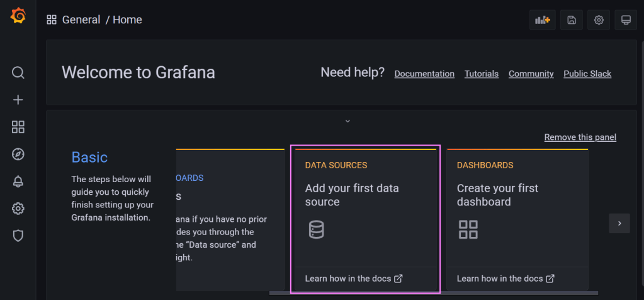Click the Need help? text

[x=353, y=72]
